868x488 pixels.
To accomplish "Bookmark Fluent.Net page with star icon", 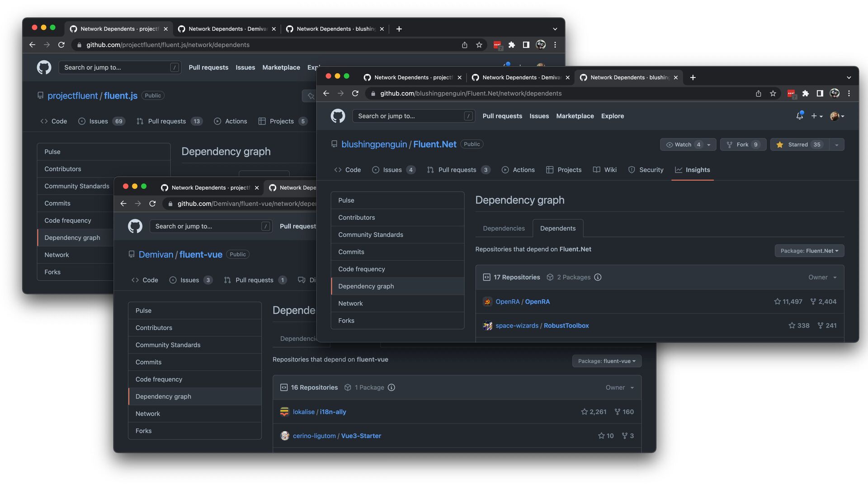I will coord(773,94).
